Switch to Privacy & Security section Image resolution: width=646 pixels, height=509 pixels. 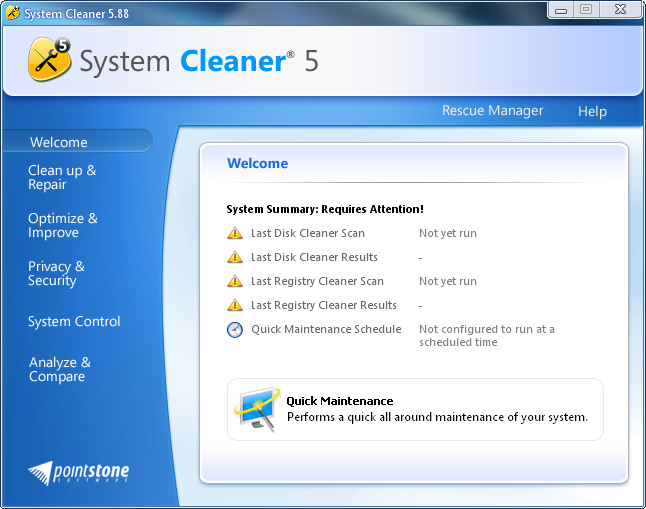click(x=56, y=273)
